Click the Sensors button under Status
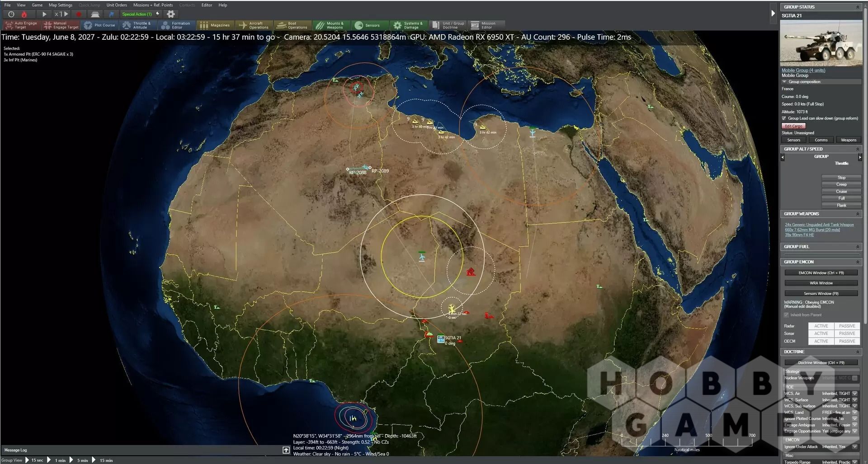The image size is (868, 464). point(794,140)
